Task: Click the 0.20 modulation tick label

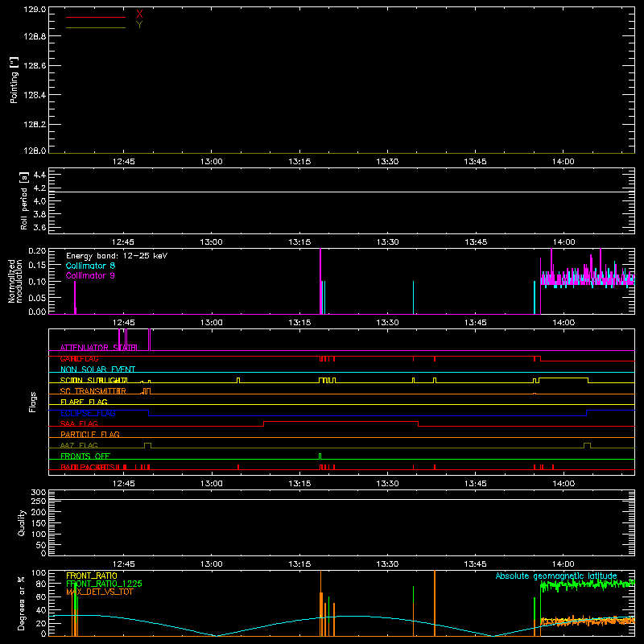Action: click(37, 251)
